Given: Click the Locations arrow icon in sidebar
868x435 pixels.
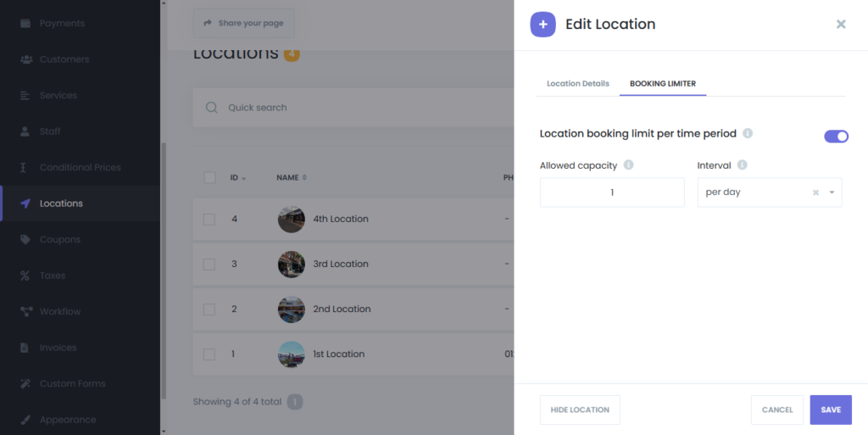Looking at the screenshot, I should pyautogui.click(x=25, y=204).
